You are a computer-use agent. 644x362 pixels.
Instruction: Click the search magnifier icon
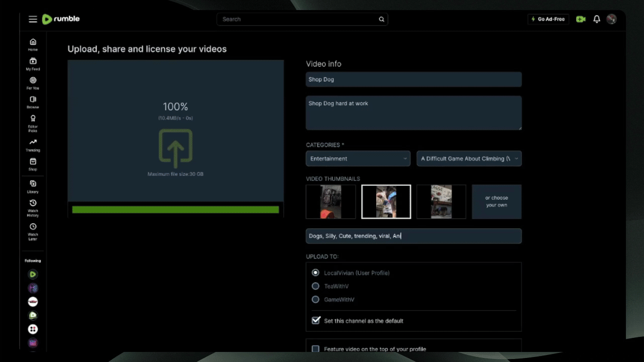382,19
